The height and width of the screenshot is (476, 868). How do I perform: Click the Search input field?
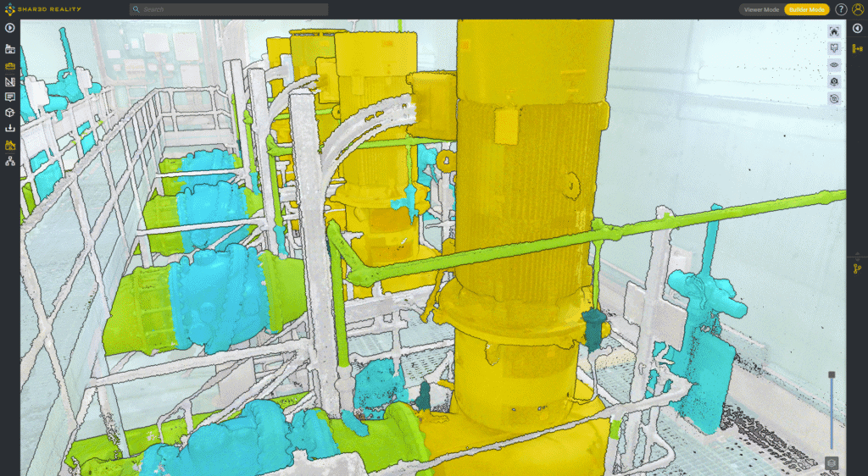pos(229,9)
